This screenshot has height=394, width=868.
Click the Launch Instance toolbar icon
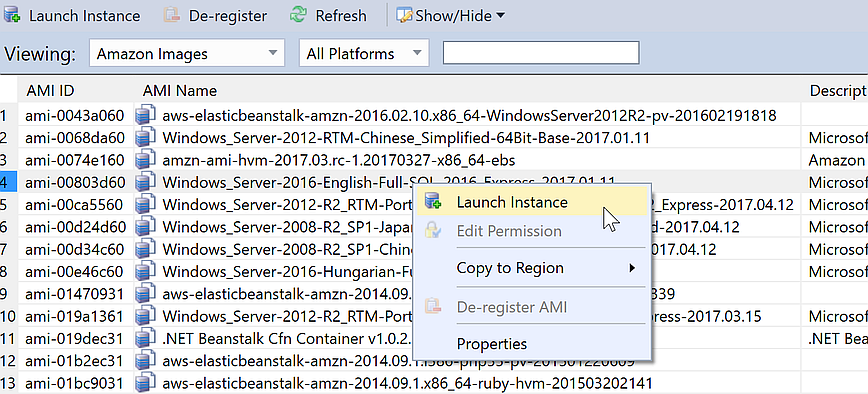12,15
